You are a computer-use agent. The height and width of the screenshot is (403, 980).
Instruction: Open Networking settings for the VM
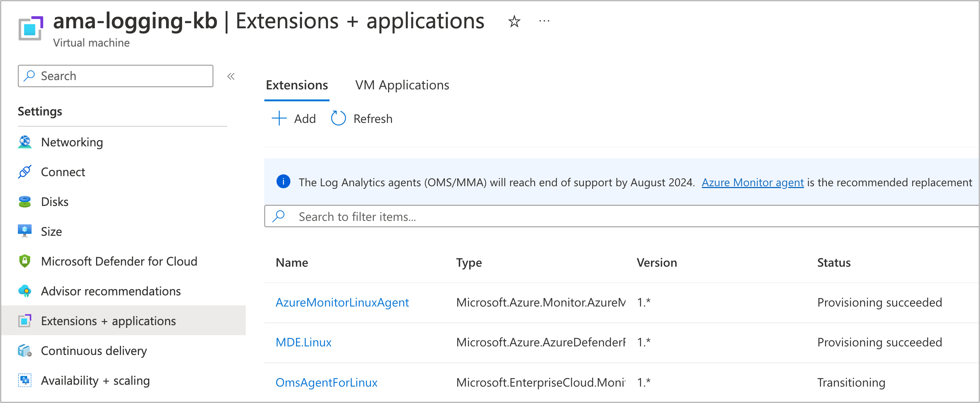pyautogui.click(x=71, y=142)
